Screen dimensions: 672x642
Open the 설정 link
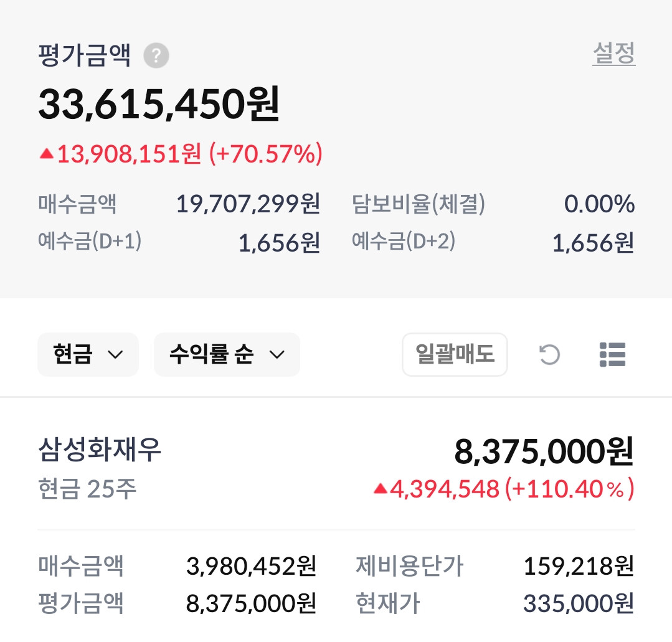point(613,54)
